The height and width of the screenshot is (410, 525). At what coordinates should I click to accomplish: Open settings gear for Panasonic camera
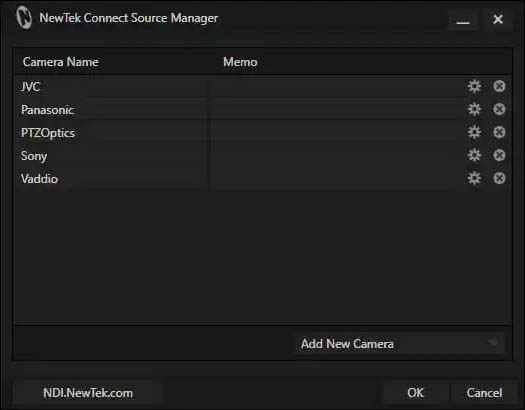click(474, 109)
